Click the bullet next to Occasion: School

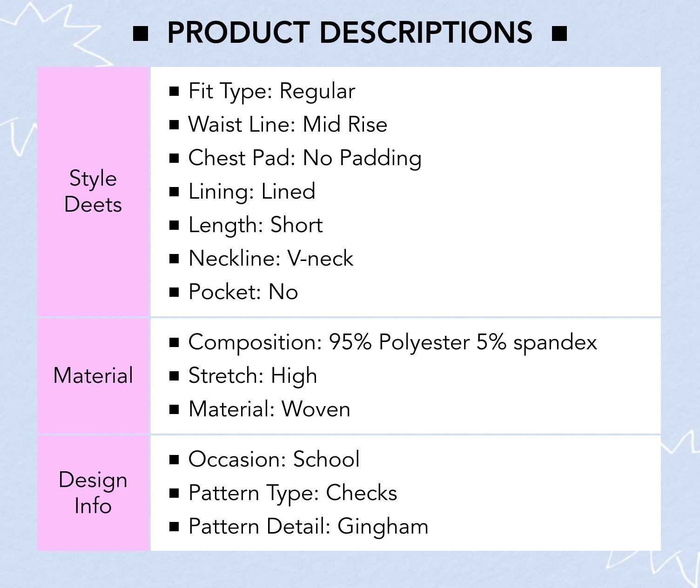[x=174, y=460]
